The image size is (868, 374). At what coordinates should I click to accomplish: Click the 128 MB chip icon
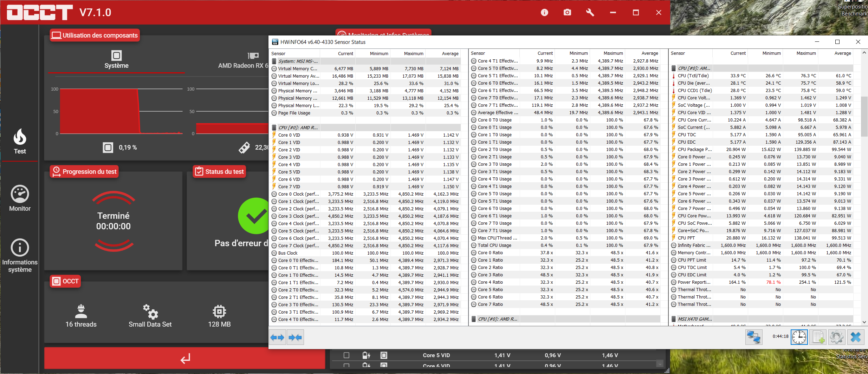pos(219,311)
